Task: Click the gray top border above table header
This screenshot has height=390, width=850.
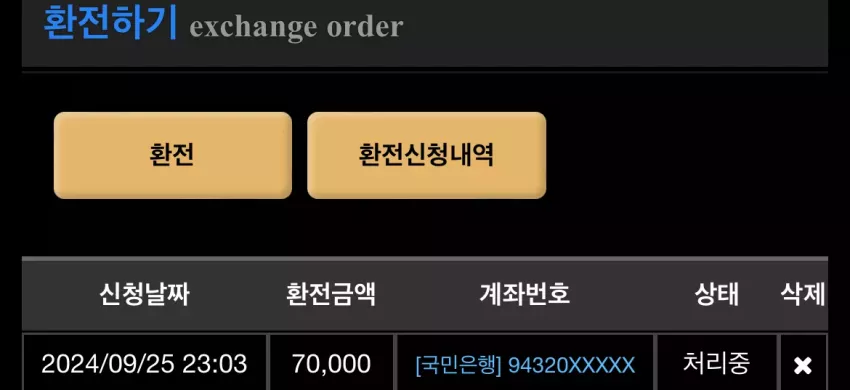Action: point(424,259)
